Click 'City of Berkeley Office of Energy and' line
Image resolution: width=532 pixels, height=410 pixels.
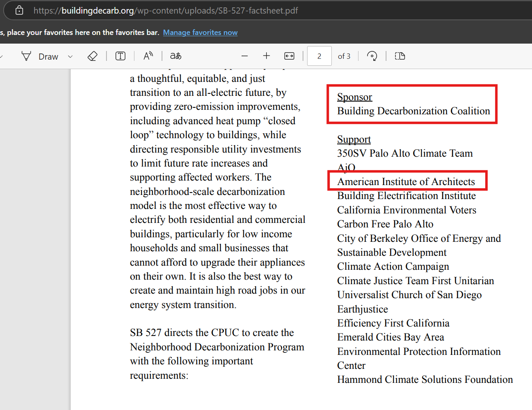coord(419,239)
